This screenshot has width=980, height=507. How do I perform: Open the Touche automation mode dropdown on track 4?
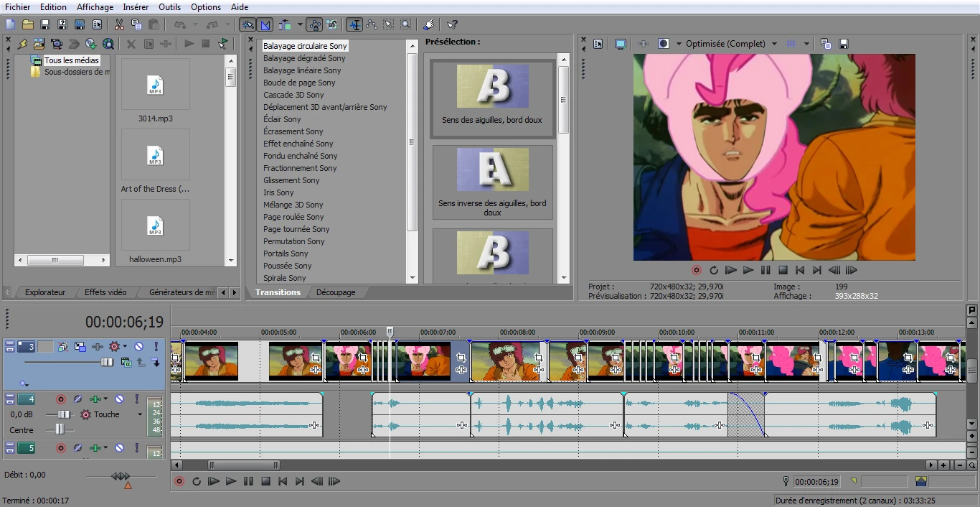coord(140,414)
